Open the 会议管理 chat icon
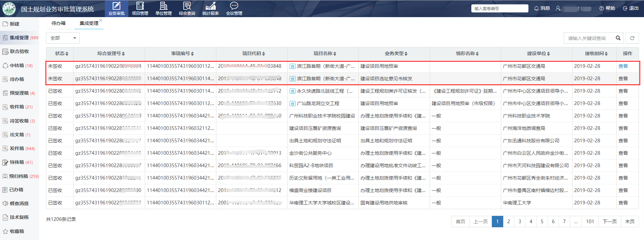The height and width of the screenshot is (240, 644). 234,6
